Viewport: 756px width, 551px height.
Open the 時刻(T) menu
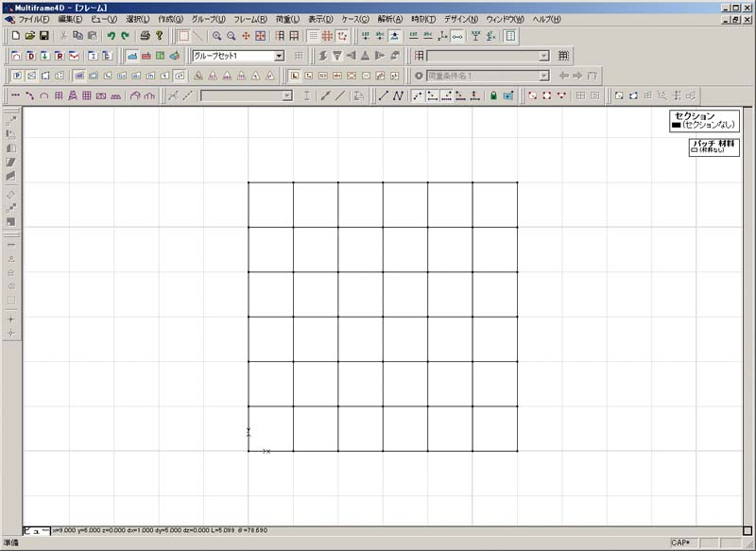pyautogui.click(x=423, y=19)
